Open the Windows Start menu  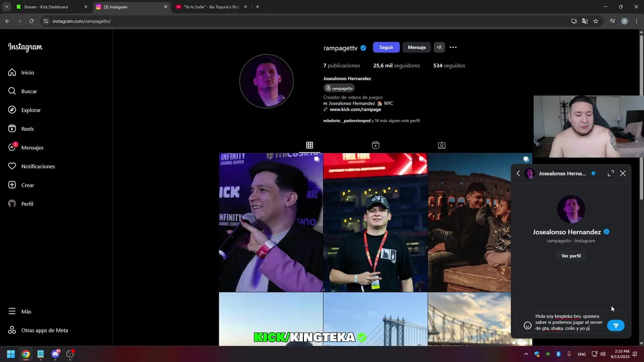tap(11, 354)
